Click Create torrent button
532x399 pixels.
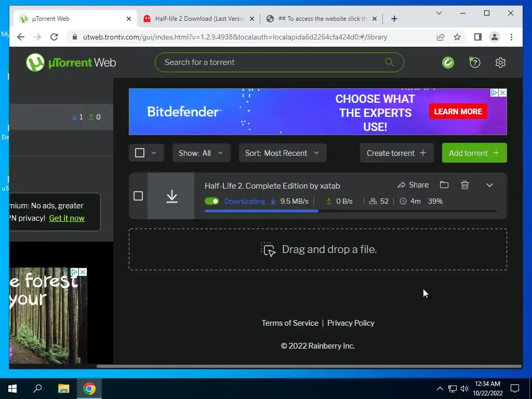coord(396,153)
